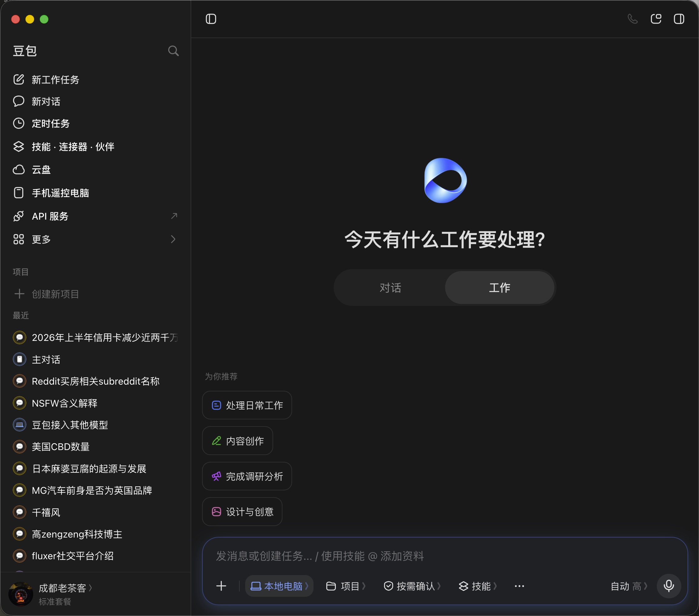Click the 标准套餐 plan label
699x616 pixels.
click(x=55, y=601)
